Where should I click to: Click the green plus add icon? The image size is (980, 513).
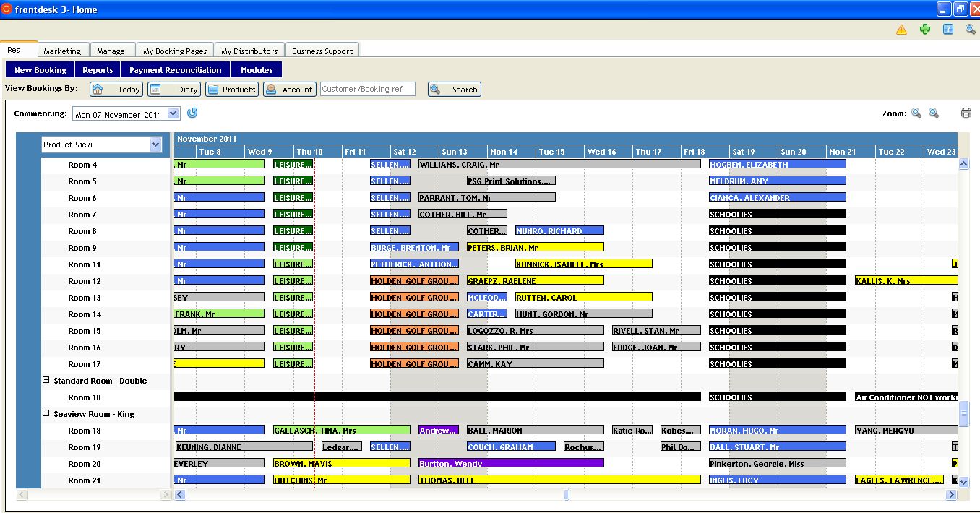pyautogui.click(x=924, y=30)
